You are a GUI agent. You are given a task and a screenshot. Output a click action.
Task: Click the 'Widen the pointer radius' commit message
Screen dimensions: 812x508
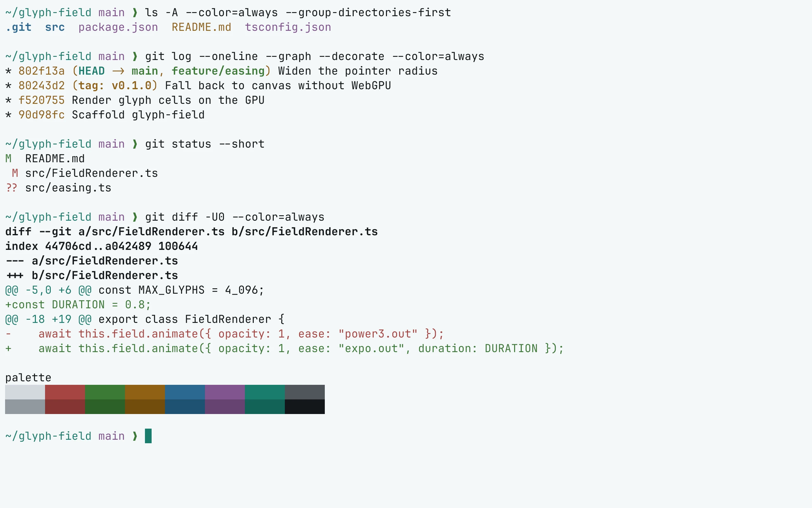tap(358, 71)
